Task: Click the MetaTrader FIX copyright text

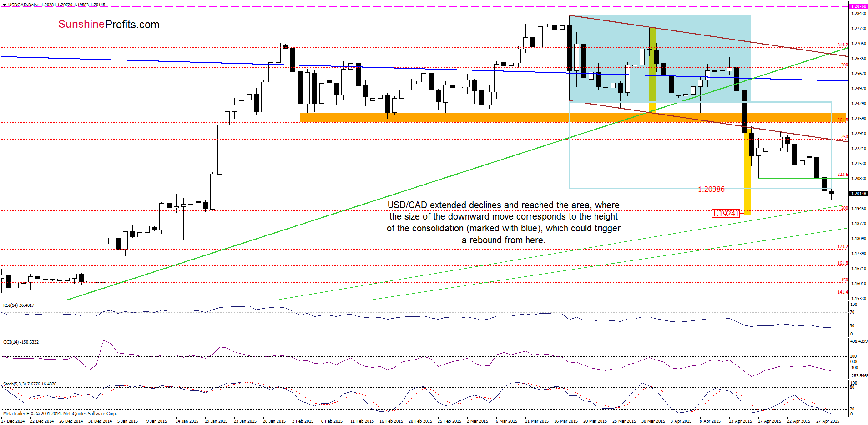Action: pyautogui.click(x=60, y=414)
